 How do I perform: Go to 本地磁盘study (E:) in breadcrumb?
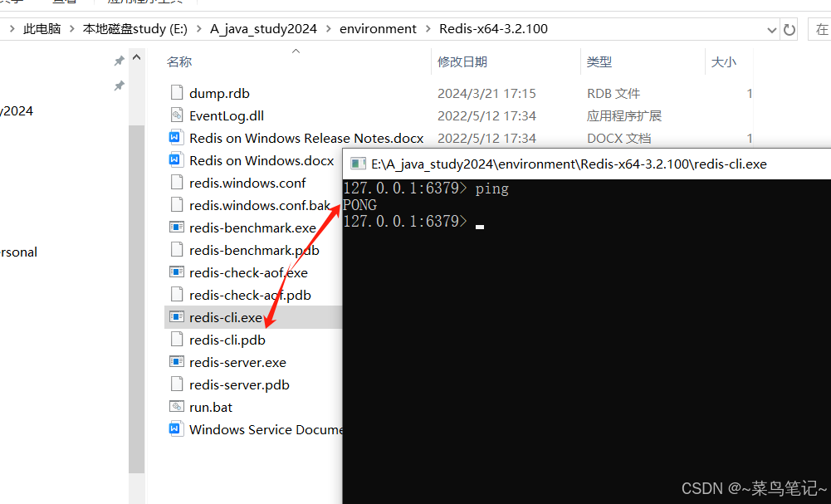click(135, 28)
